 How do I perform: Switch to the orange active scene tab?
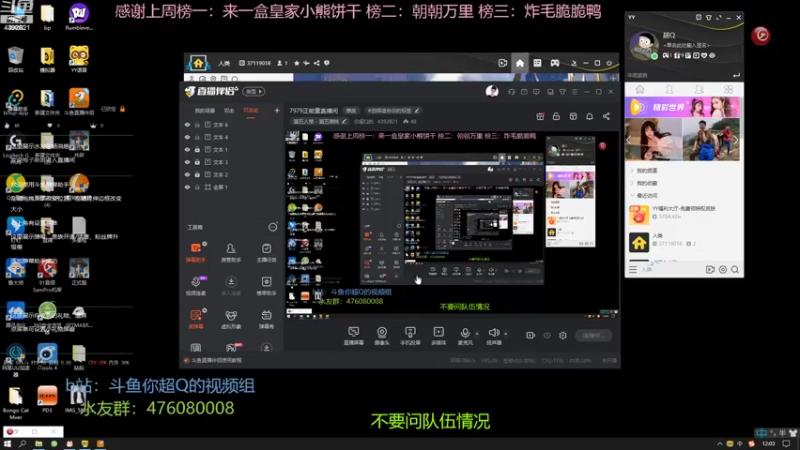coord(251,110)
